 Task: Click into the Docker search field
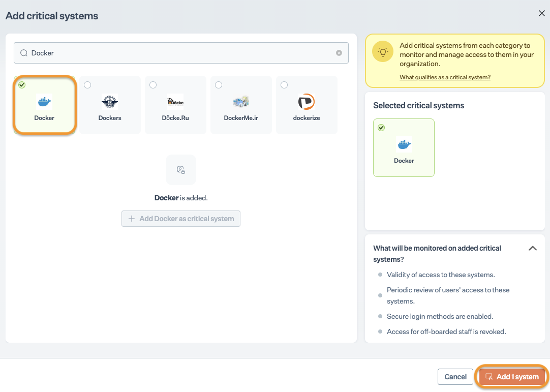pyautogui.click(x=181, y=53)
